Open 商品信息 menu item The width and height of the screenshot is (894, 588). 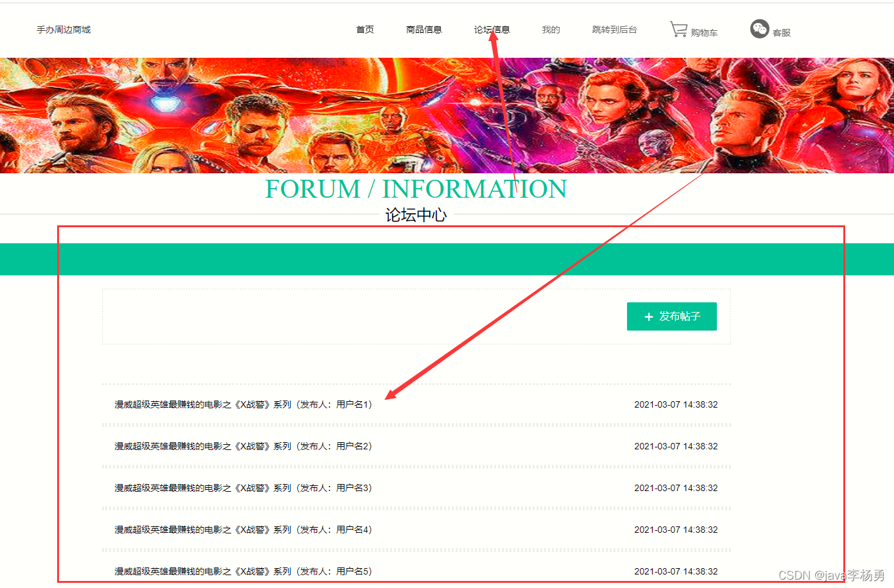click(424, 30)
